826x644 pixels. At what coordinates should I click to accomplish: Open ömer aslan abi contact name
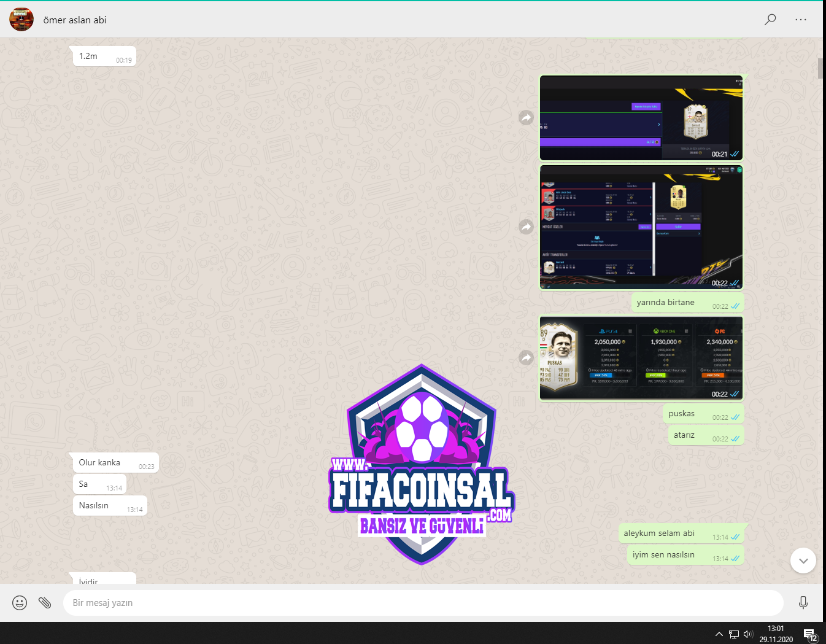point(75,20)
